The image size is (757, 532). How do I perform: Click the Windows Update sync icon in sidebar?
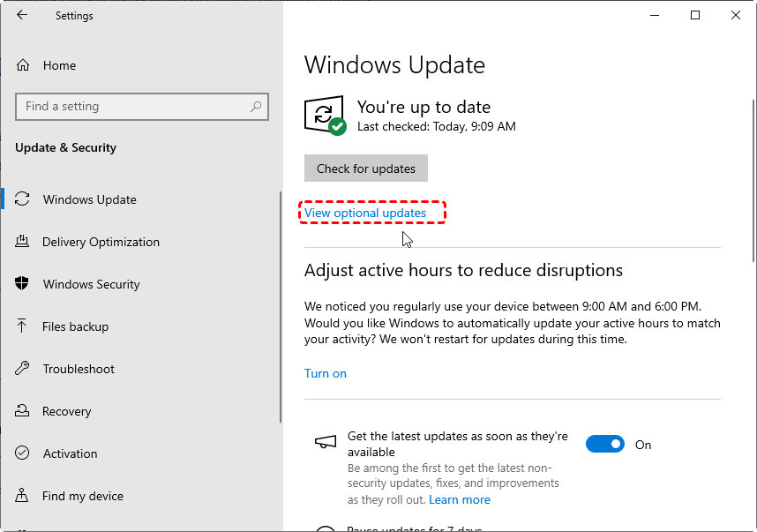point(23,199)
